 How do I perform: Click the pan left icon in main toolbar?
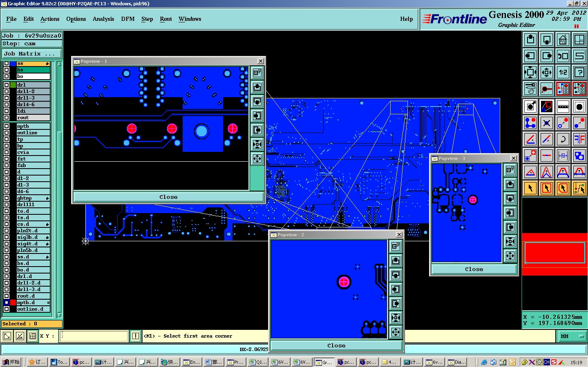[x=530, y=56]
